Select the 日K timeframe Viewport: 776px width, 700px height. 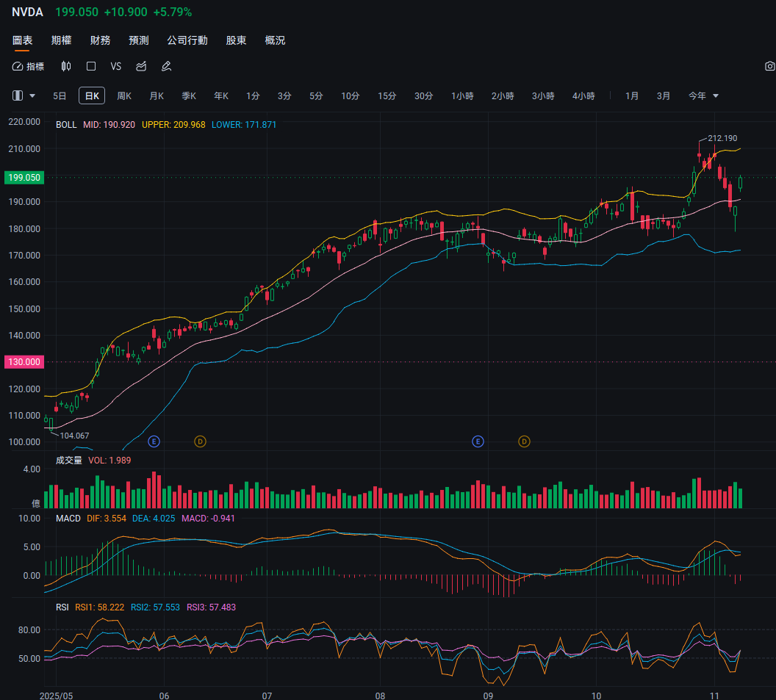click(92, 96)
